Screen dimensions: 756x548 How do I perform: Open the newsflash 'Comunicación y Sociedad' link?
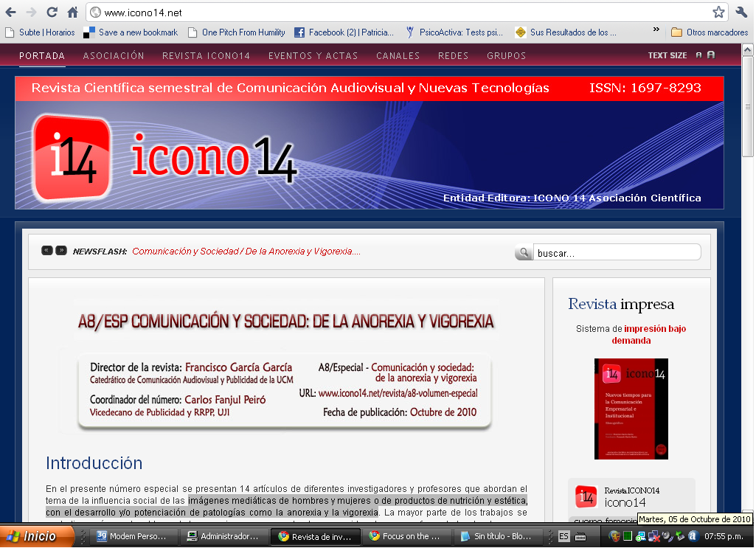click(x=246, y=251)
